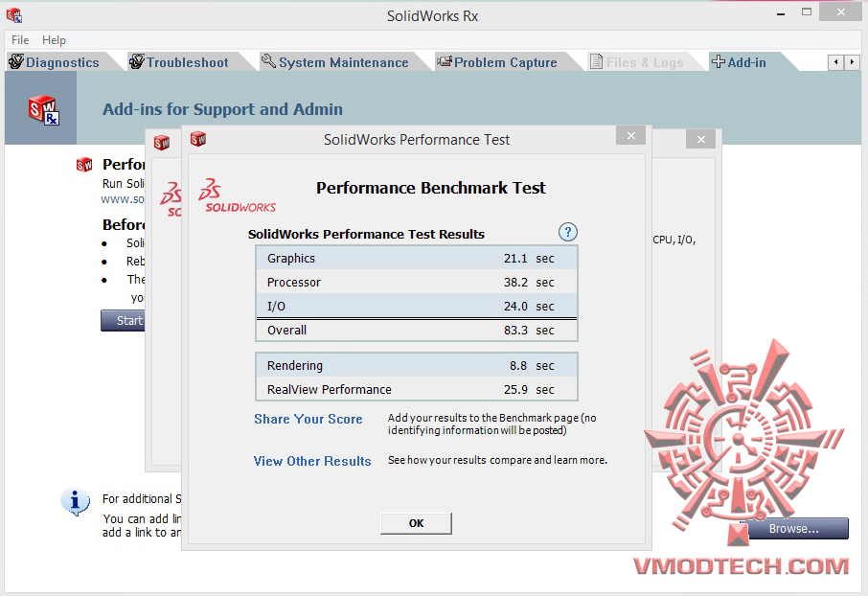Click the tab scroll right arrow
The image size is (868, 596).
[852, 62]
